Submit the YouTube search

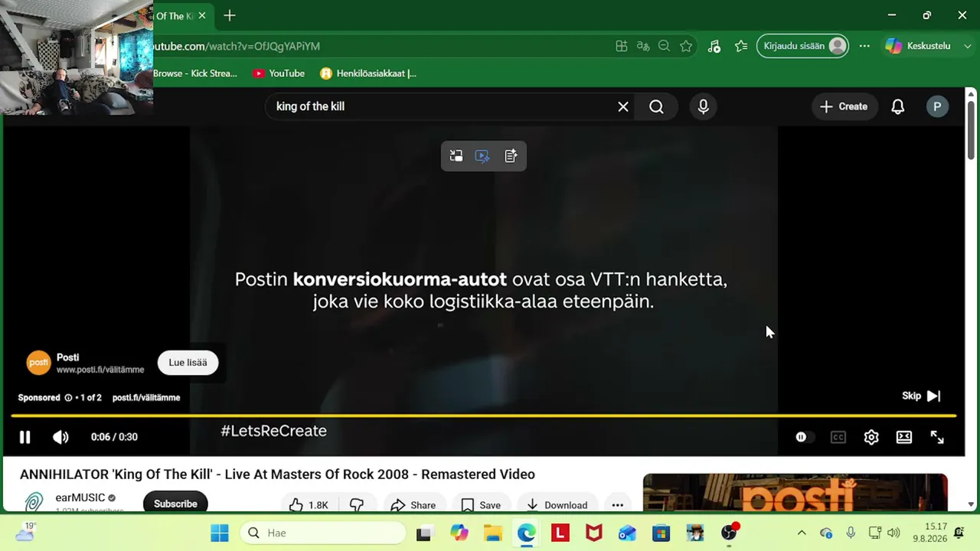(x=656, y=106)
